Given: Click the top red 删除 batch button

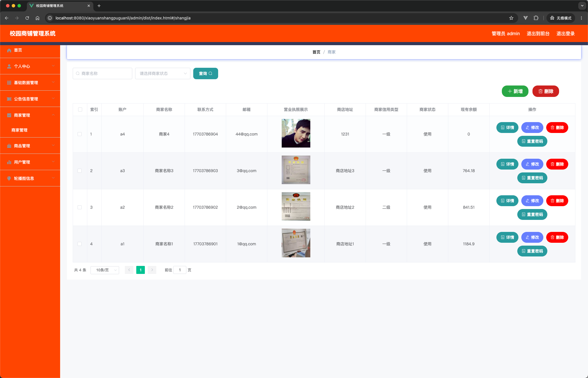Looking at the screenshot, I should 546,91.
